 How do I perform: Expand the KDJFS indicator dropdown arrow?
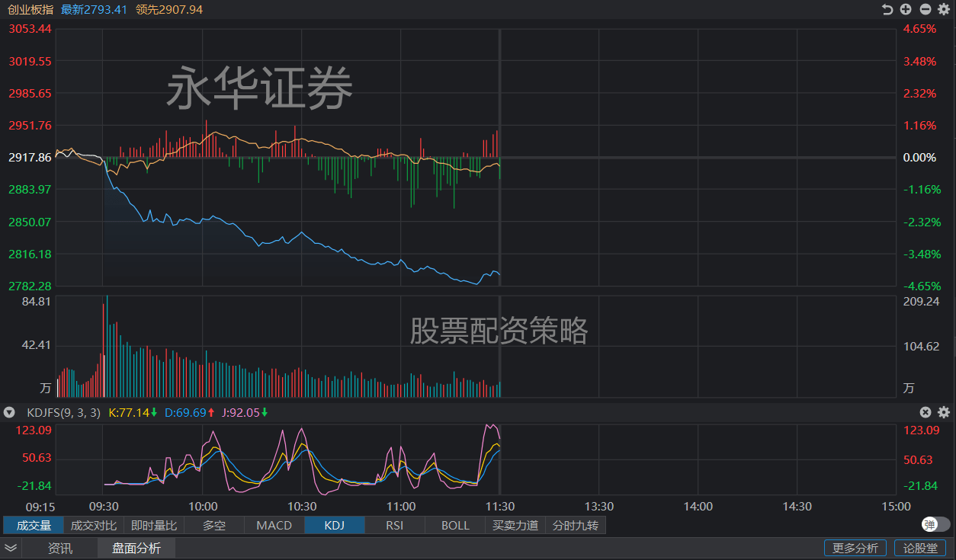click(9, 412)
